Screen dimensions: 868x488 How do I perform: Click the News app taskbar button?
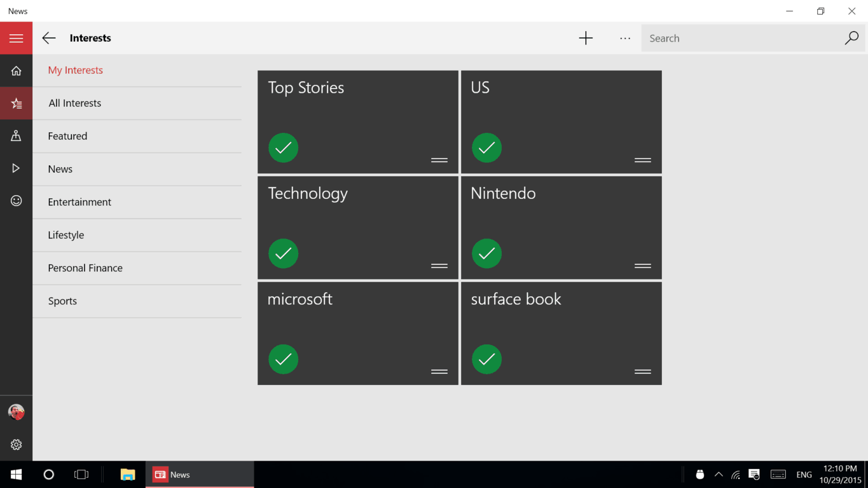click(200, 475)
